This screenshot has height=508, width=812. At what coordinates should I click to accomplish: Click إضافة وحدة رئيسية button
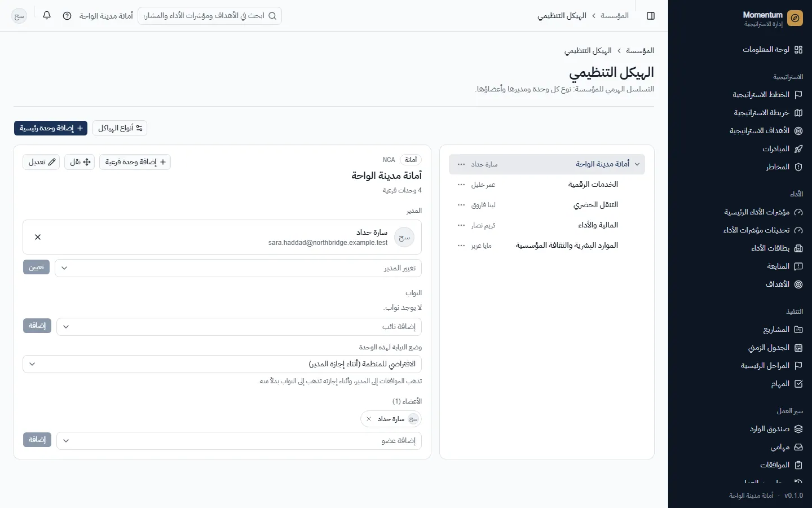(51, 128)
